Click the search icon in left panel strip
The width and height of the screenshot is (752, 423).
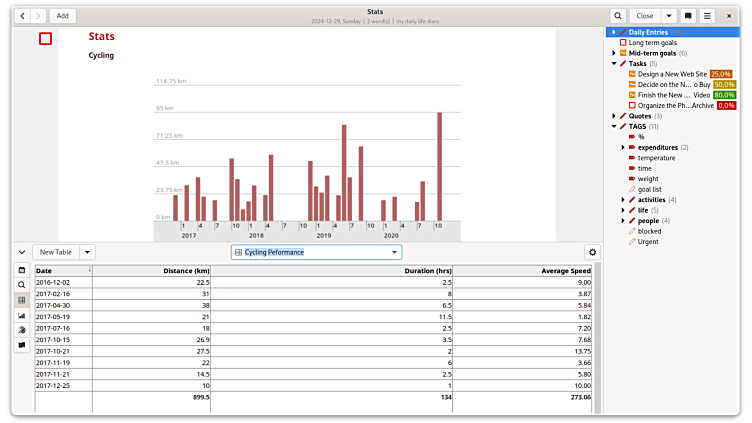[22, 285]
